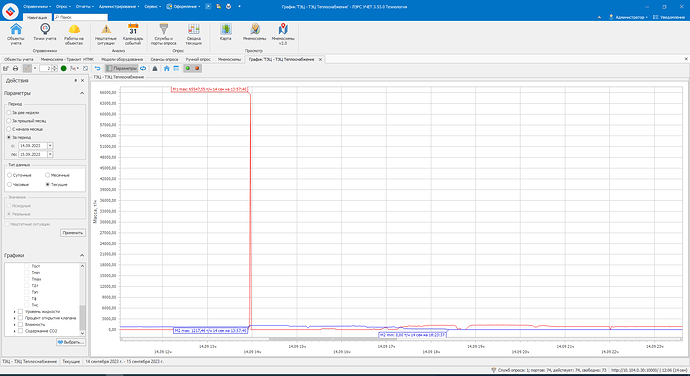Check Уровень жидкости in graphs tree
Screen dimensions: 690x376
click(20, 311)
